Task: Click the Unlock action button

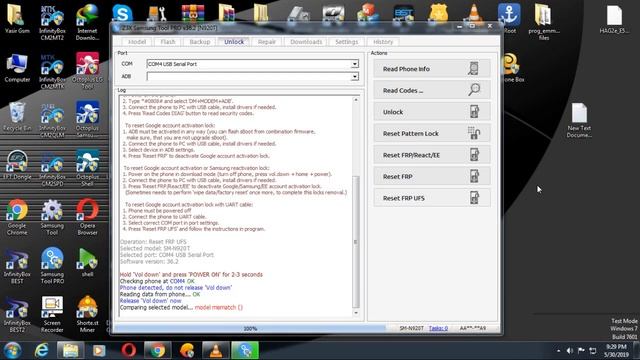Action: point(431,112)
